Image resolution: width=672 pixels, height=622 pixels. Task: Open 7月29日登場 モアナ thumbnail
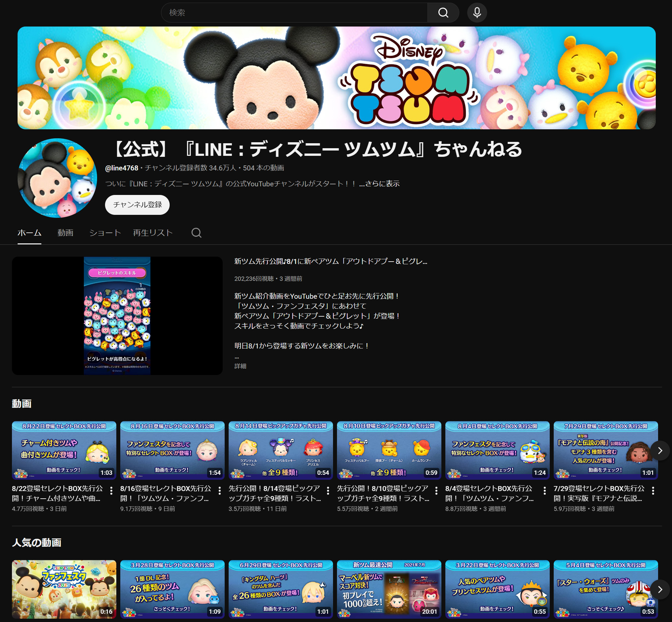pyautogui.click(x=605, y=450)
